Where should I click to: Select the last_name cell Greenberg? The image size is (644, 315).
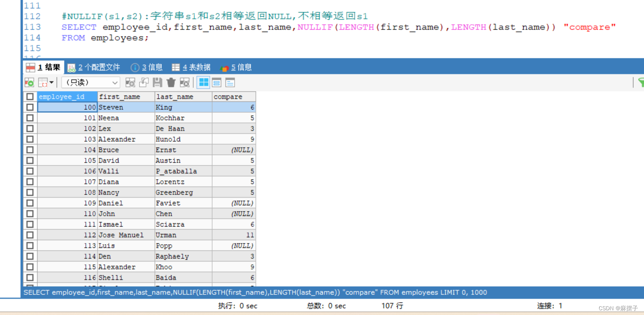point(183,192)
